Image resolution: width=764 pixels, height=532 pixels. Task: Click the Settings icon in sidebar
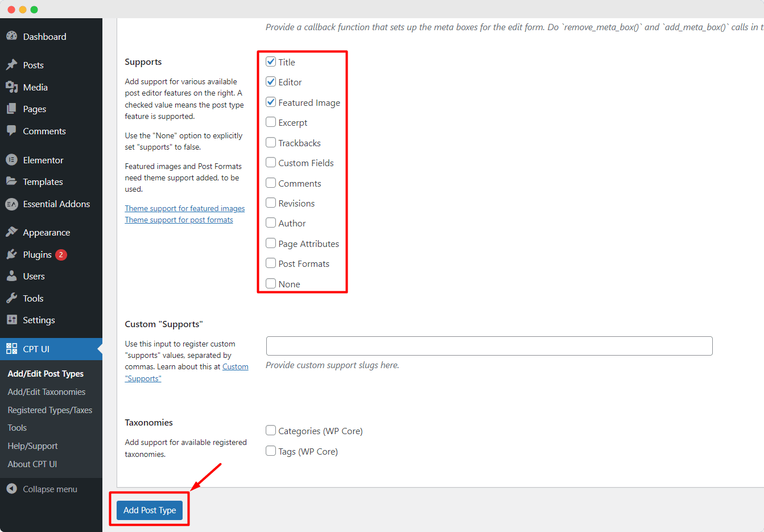[13, 320]
